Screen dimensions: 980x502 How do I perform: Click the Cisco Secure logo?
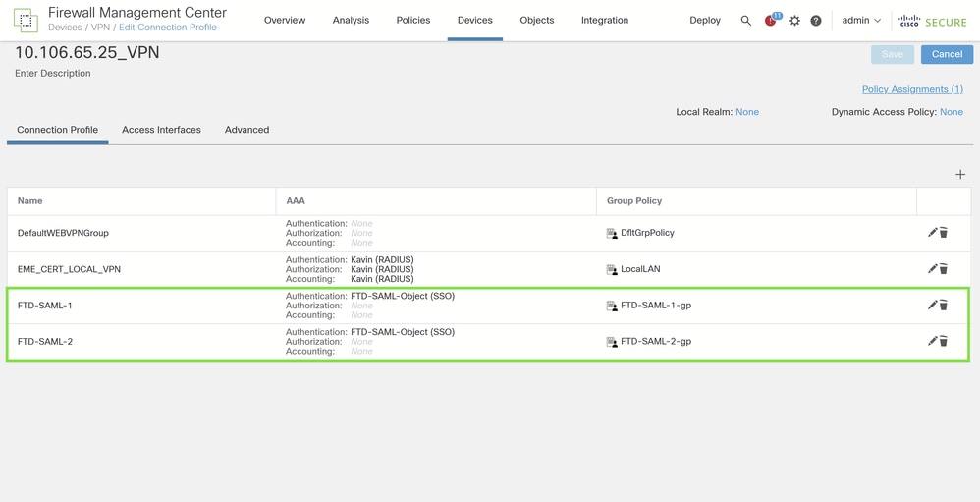933,21
